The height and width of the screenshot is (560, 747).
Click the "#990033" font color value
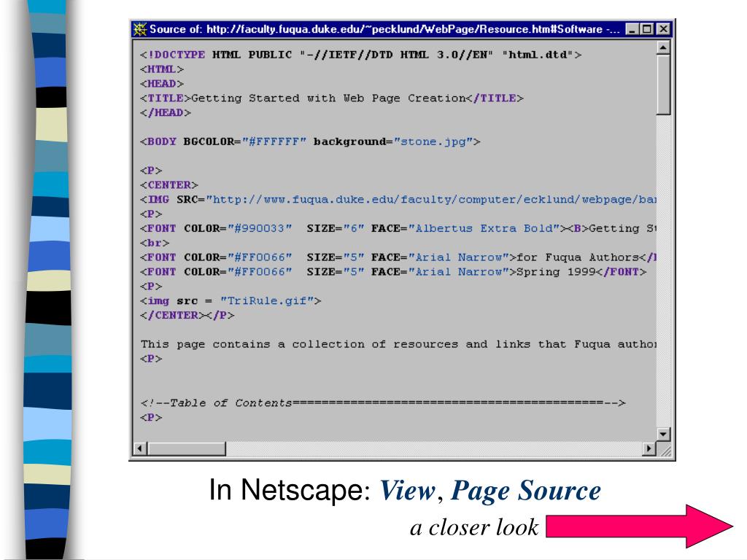[x=260, y=228]
